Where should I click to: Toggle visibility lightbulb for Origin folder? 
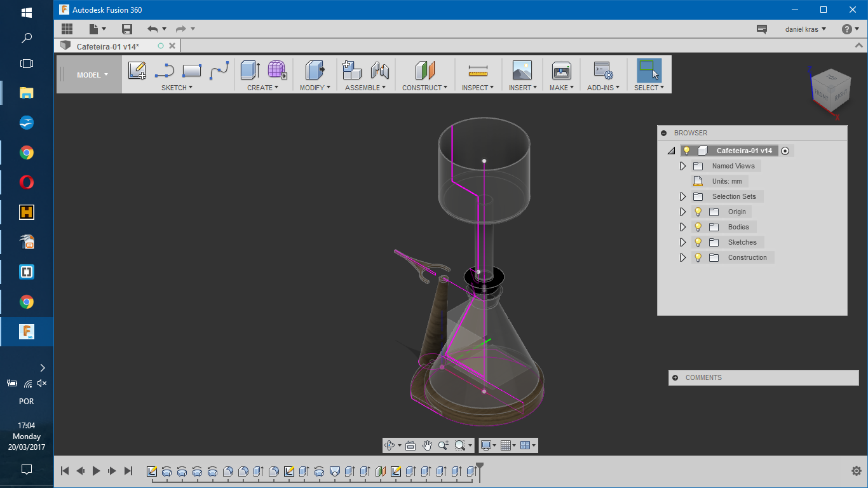tap(698, 212)
